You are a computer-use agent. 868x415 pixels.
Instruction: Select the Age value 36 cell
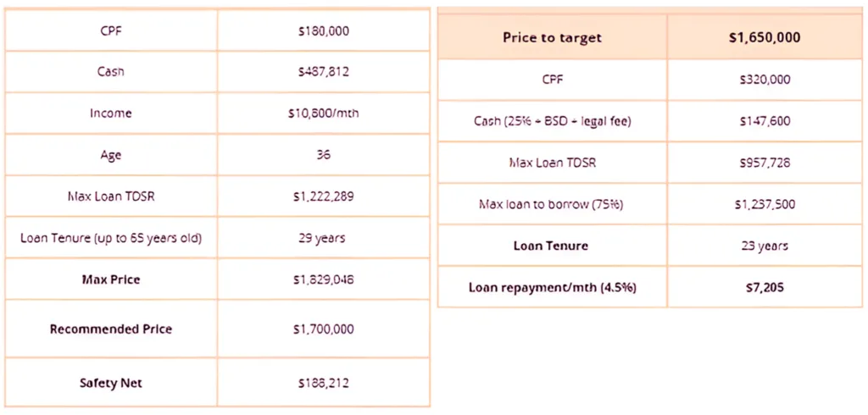coord(323,155)
